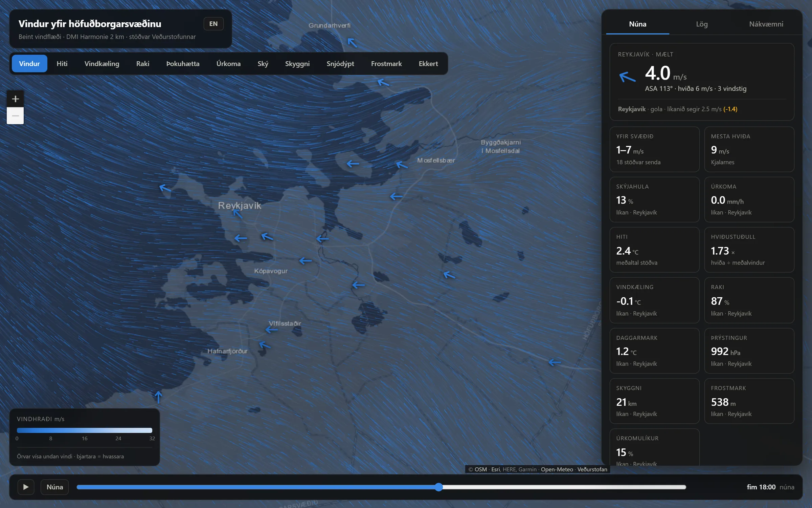Select the Ekkert layer option
Image resolution: width=812 pixels, height=508 pixels.
click(428, 64)
